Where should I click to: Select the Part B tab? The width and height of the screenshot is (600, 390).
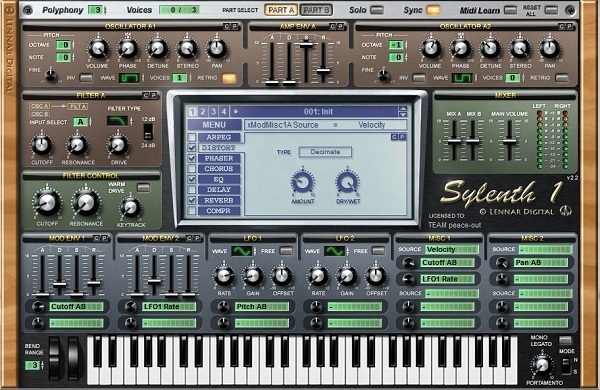(316, 10)
